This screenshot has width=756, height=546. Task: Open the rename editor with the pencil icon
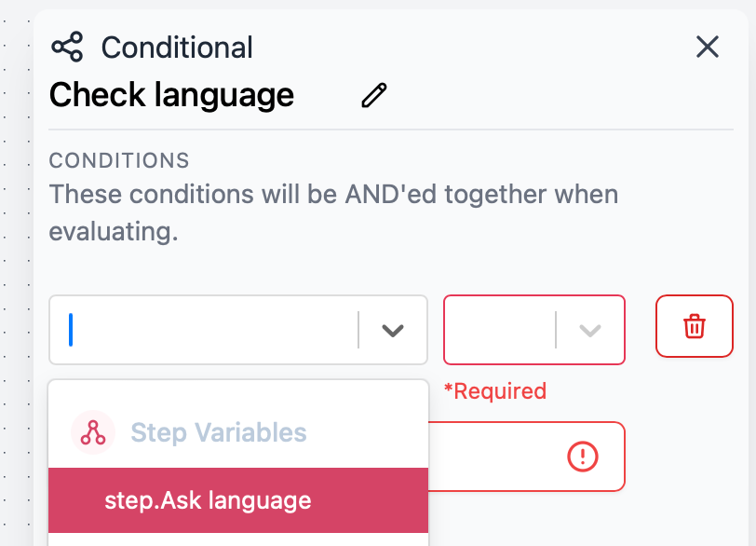coord(373,94)
